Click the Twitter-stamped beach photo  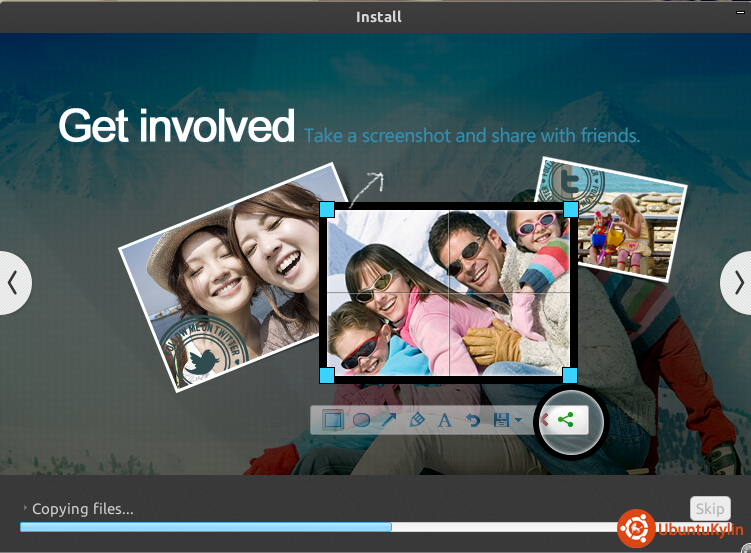point(610,215)
